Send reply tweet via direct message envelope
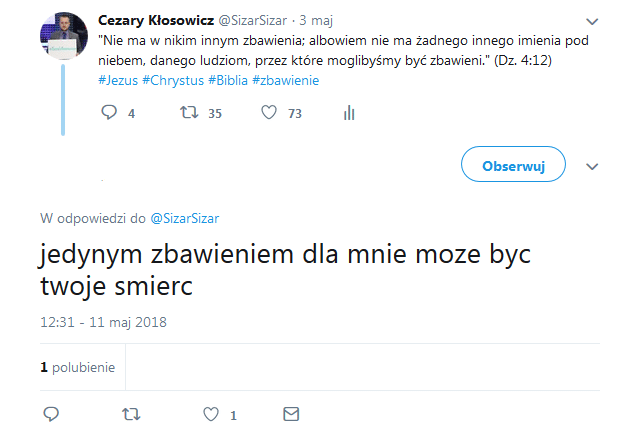Screen dimensions: 637x445 [291, 414]
